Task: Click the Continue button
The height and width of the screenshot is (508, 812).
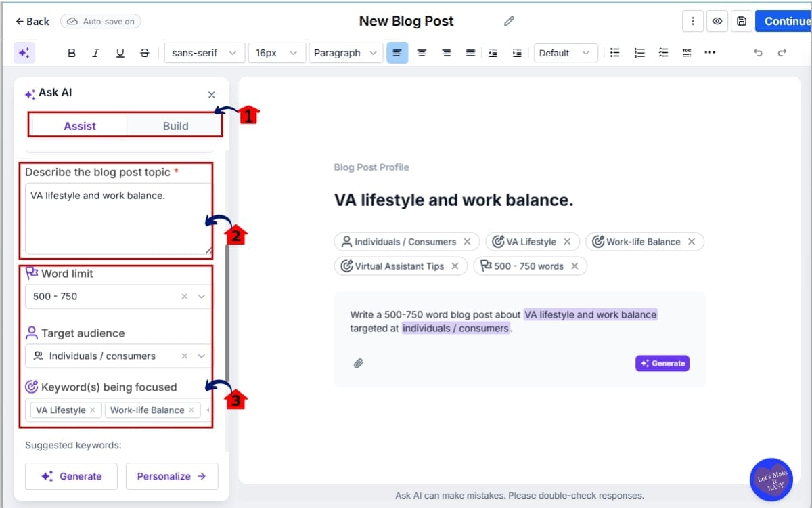Action: coord(785,21)
